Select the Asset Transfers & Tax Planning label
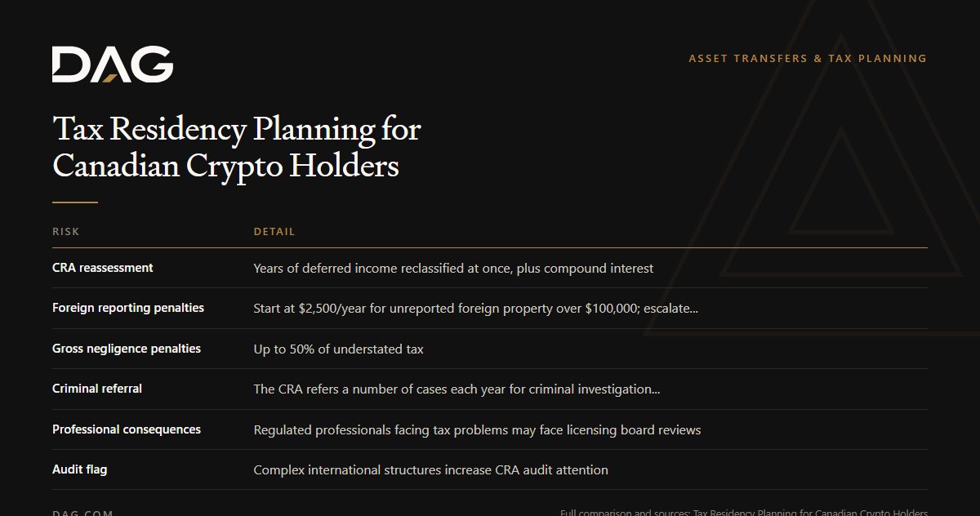This screenshot has height=516, width=980. tap(808, 59)
